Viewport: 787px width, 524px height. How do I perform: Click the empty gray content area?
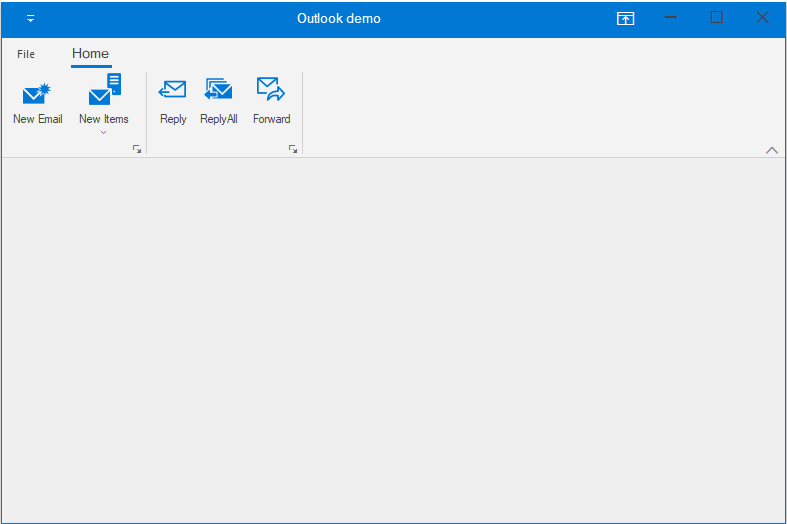pyautogui.click(x=393, y=340)
